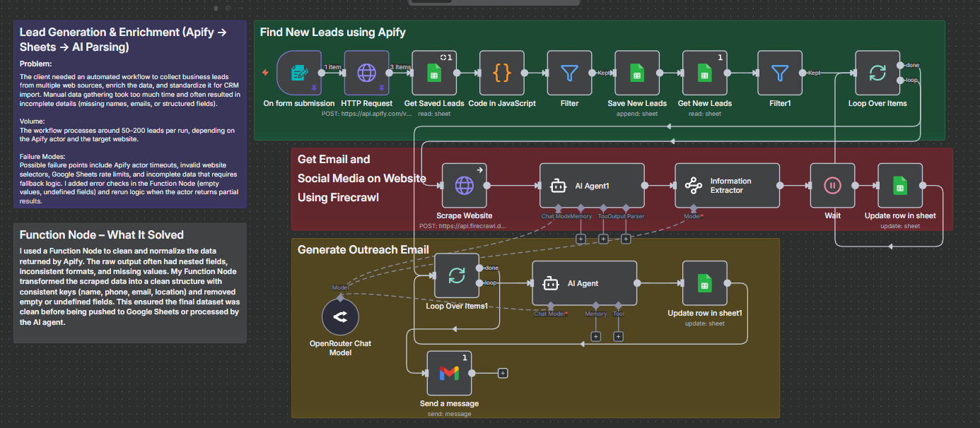Viewport: 980px width, 428px height.
Task: Add Memory connection under AI Agent
Action: 595,336
